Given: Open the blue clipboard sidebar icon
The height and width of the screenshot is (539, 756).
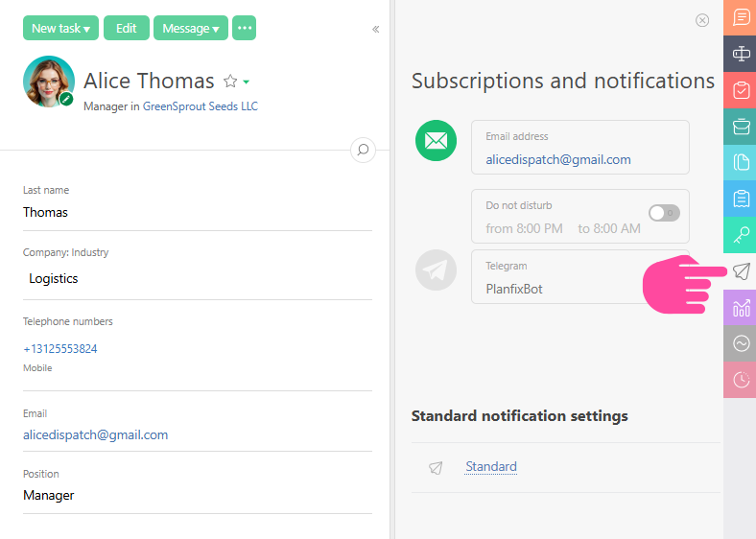Looking at the screenshot, I should pos(741,199).
